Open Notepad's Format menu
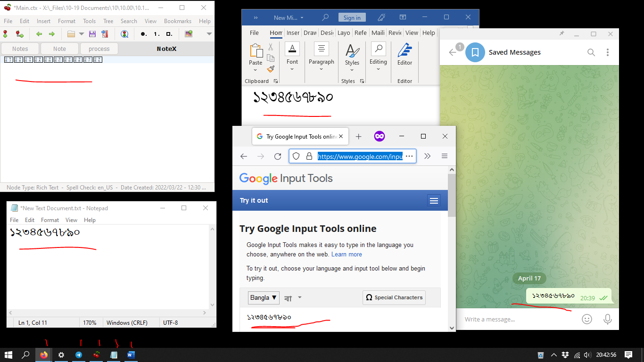 click(x=50, y=220)
